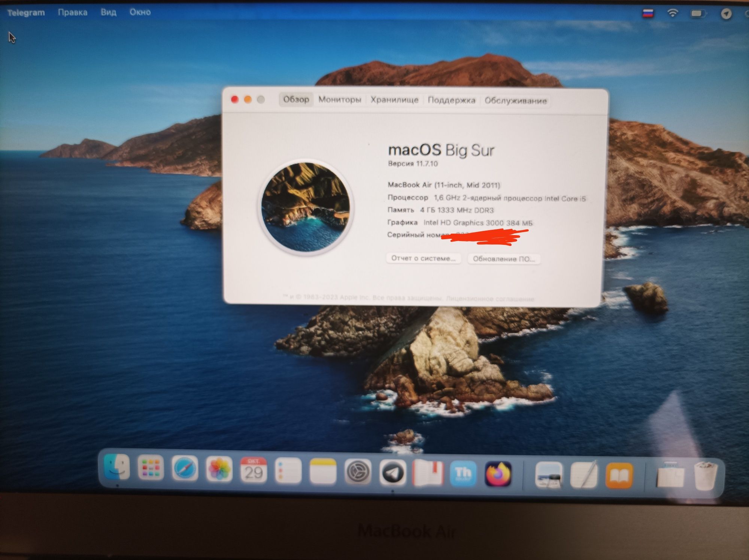The width and height of the screenshot is (749, 560).
Task: Open the Правка menu
Action: click(x=73, y=12)
